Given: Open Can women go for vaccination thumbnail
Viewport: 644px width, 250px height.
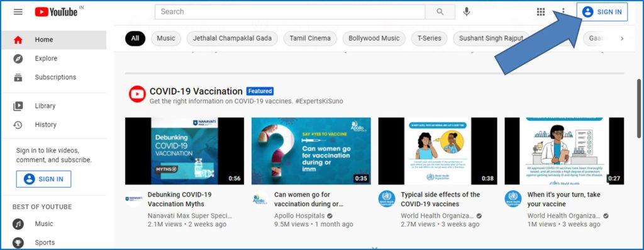Looking at the screenshot, I should [311, 151].
